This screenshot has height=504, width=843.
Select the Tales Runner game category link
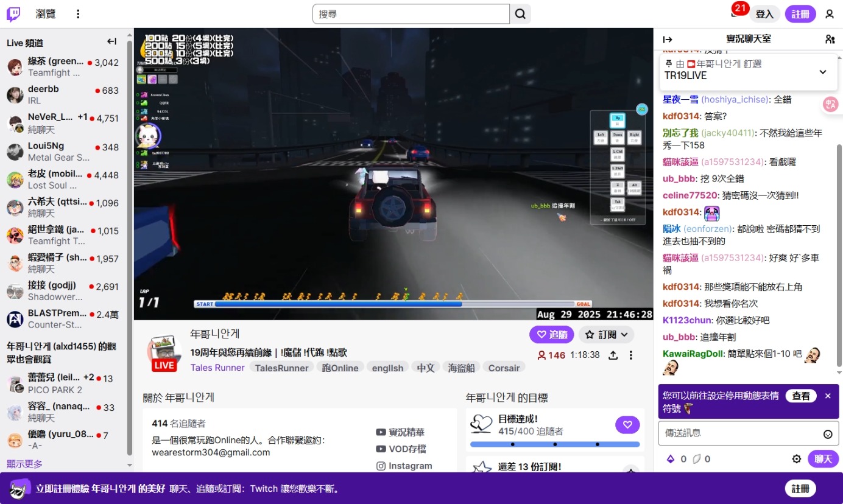[x=217, y=368]
